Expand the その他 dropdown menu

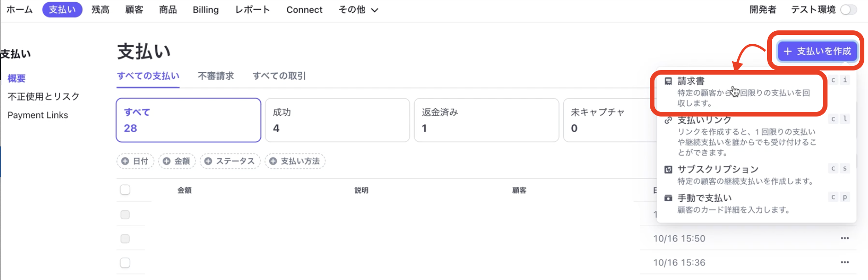[358, 10]
